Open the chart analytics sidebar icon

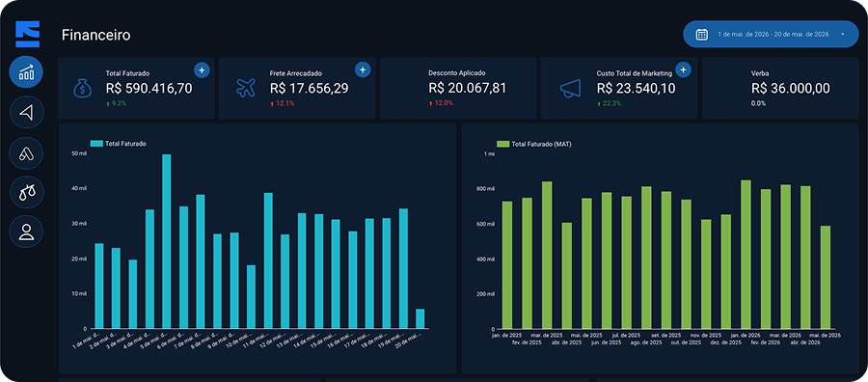[26, 72]
